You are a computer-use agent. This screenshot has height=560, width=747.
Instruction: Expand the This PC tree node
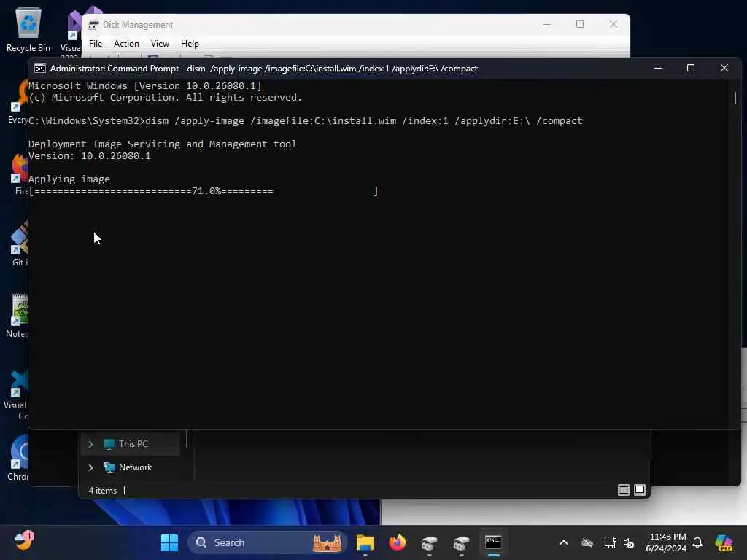90,444
